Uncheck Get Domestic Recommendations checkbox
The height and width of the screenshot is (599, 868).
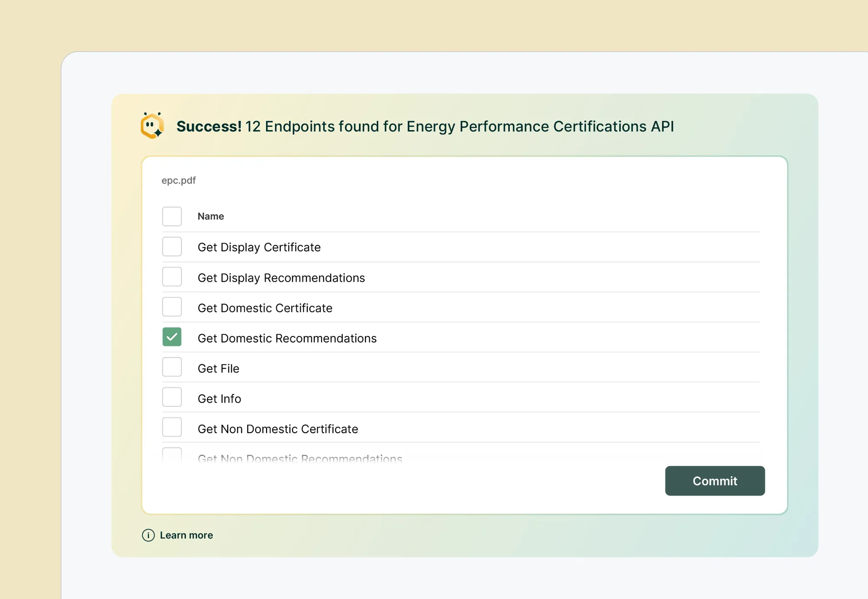(x=172, y=337)
